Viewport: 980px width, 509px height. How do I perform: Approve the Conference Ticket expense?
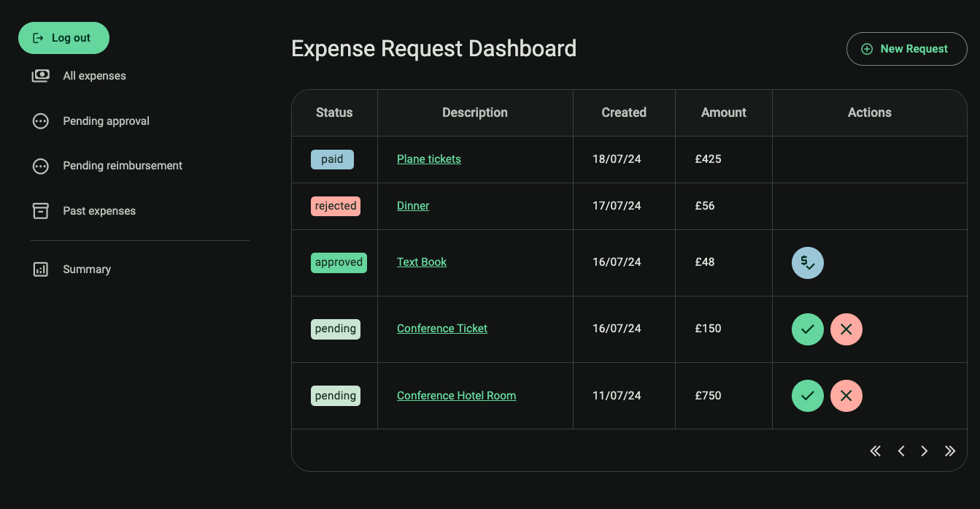pos(807,329)
